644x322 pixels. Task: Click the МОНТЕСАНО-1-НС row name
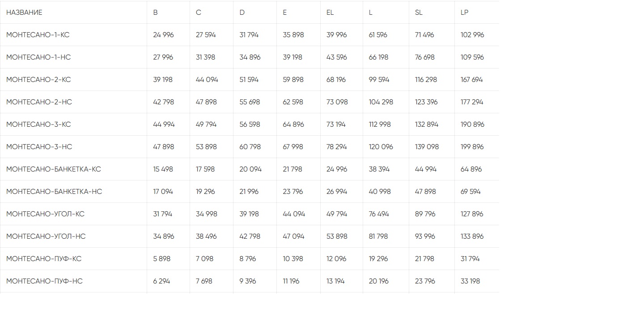click(x=38, y=57)
